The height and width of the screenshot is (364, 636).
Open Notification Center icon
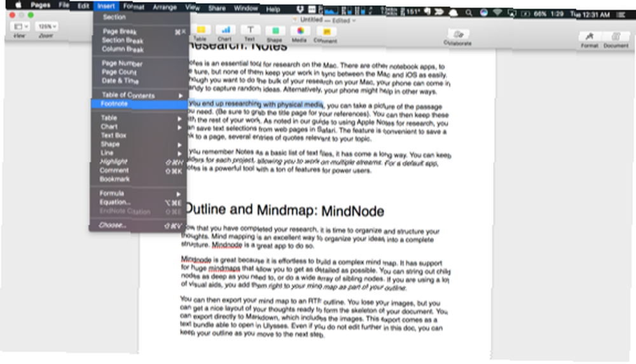(x=621, y=15)
